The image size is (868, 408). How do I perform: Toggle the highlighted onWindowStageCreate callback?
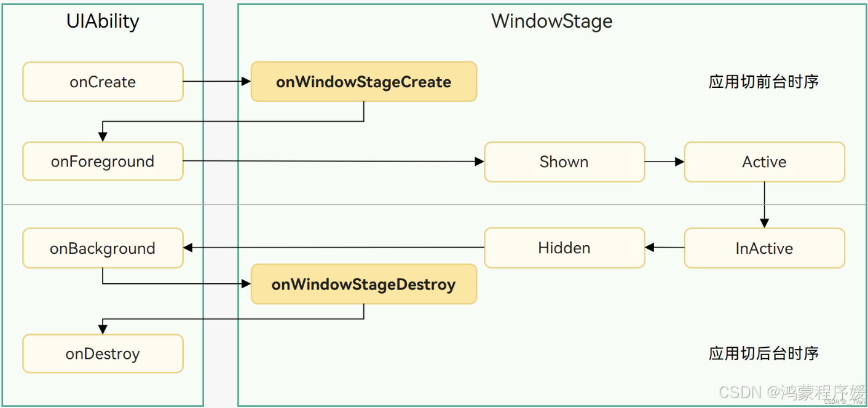(x=364, y=82)
